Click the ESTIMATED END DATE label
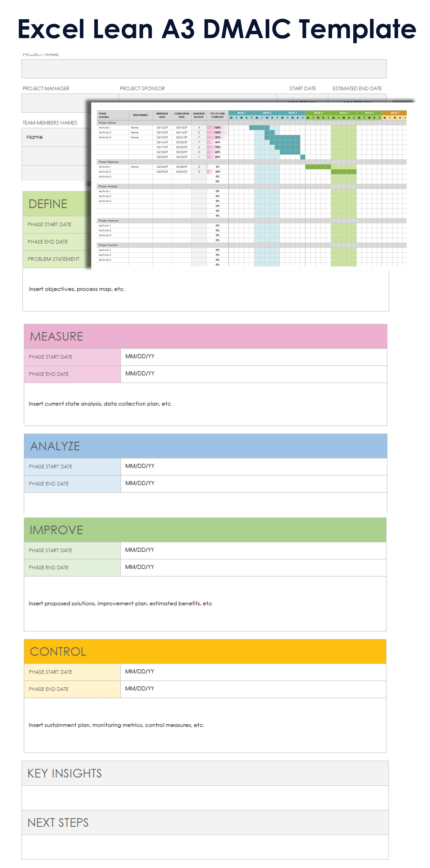 pyautogui.click(x=357, y=88)
